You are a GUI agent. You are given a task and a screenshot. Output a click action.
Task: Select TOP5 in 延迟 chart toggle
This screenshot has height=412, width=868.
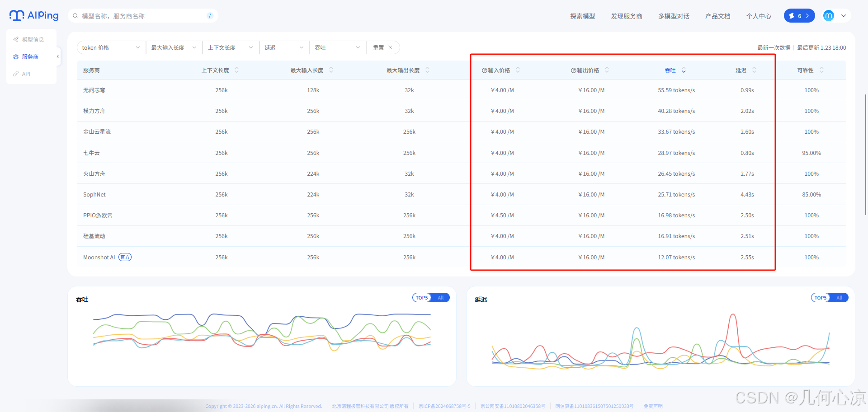[x=820, y=298]
